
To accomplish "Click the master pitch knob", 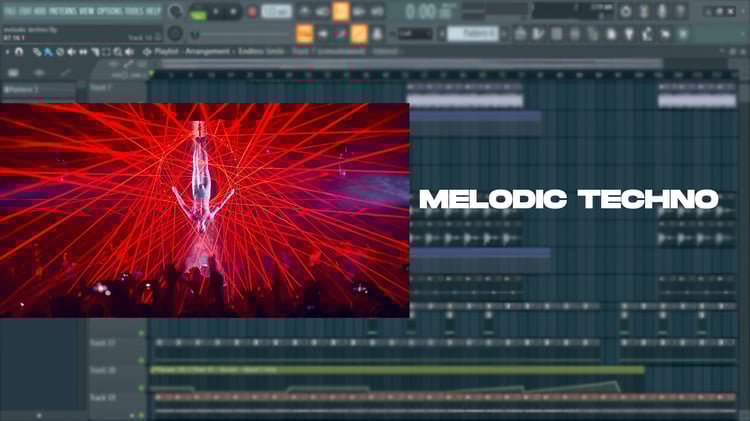I will click(175, 33).
